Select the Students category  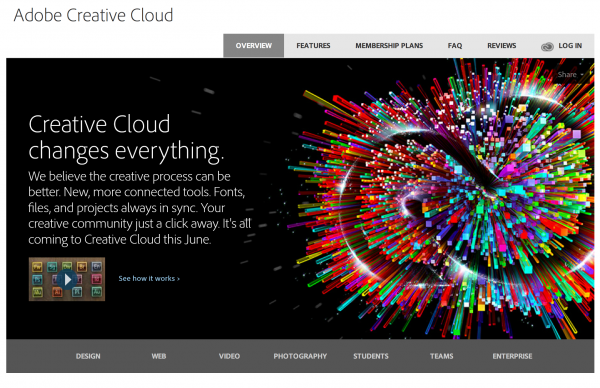pyautogui.click(x=371, y=356)
